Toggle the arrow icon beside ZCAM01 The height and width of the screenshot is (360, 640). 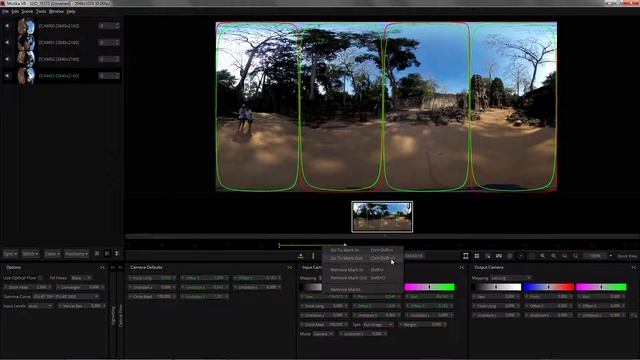click(7, 42)
